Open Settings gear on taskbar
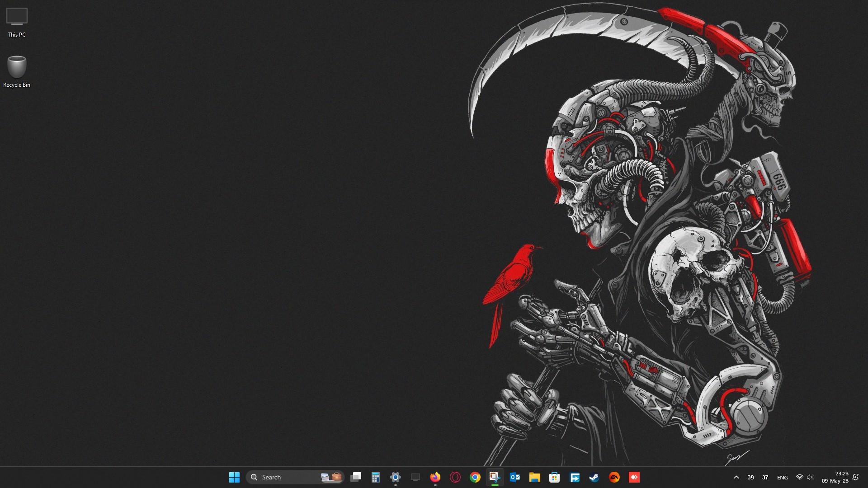 coord(396,477)
